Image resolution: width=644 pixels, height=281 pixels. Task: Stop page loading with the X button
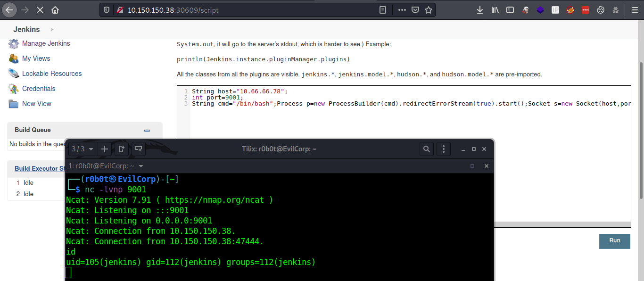point(40,10)
